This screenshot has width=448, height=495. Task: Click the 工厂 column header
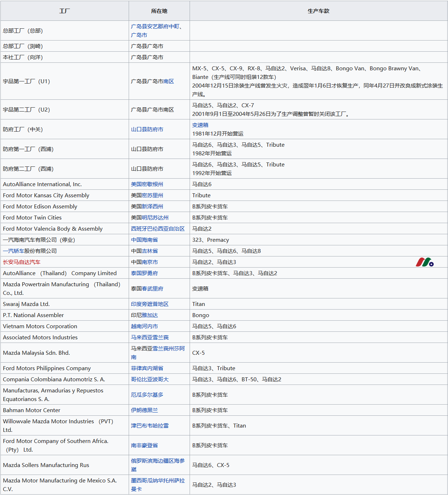point(65,11)
